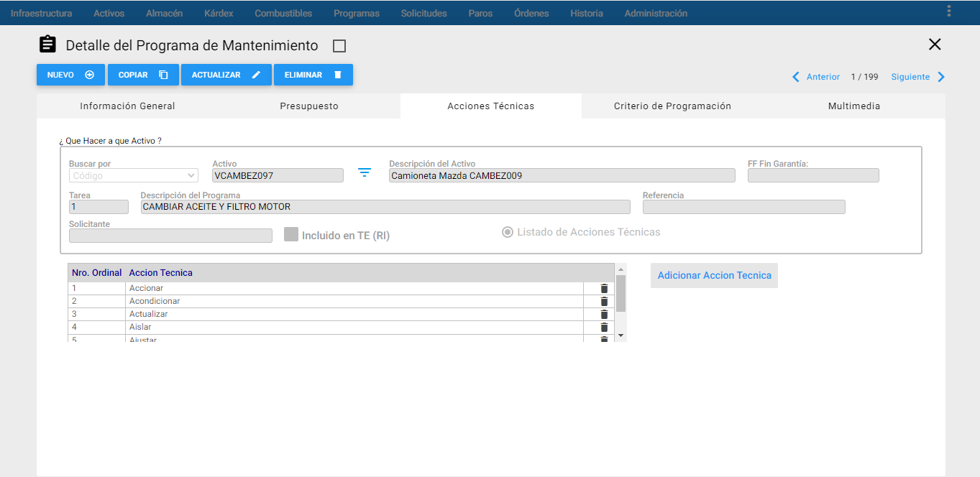Select the Accionar row text
The image size is (980, 477).
pos(147,288)
